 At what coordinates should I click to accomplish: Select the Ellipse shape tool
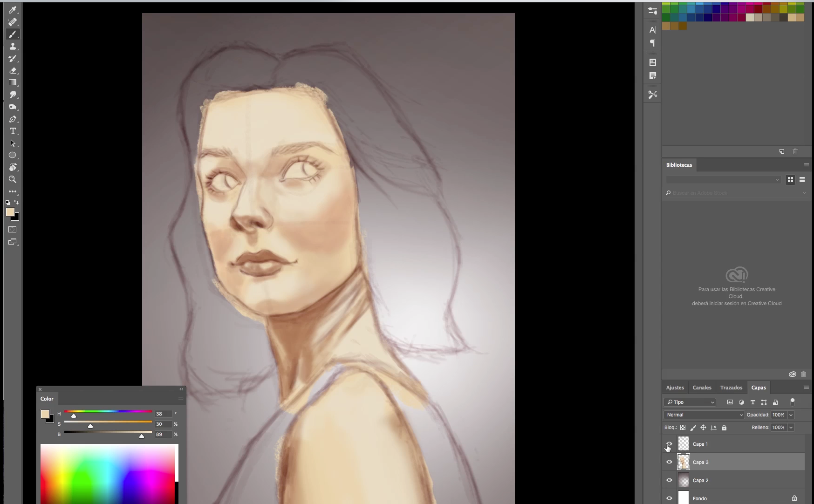pos(13,155)
